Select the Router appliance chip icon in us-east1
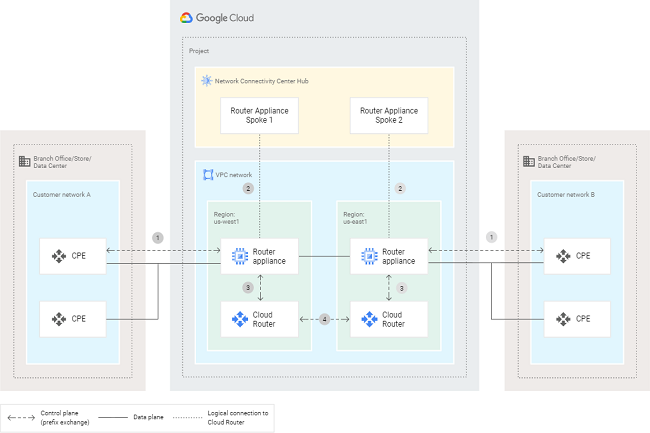The height and width of the screenshot is (433, 650). [x=369, y=256]
